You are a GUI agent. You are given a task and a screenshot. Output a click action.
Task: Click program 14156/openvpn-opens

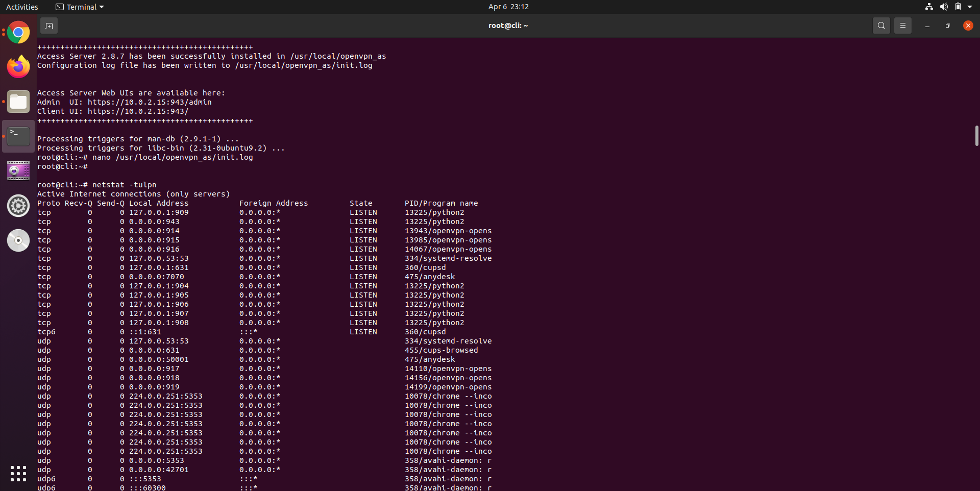(x=448, y=378)
